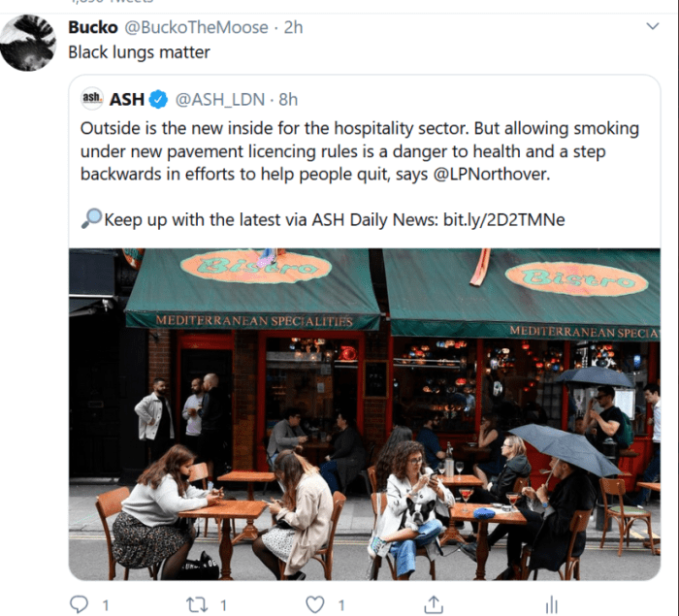
Task: Open quoted tweet about pavement licencing
Action: [x=360, y=151]
